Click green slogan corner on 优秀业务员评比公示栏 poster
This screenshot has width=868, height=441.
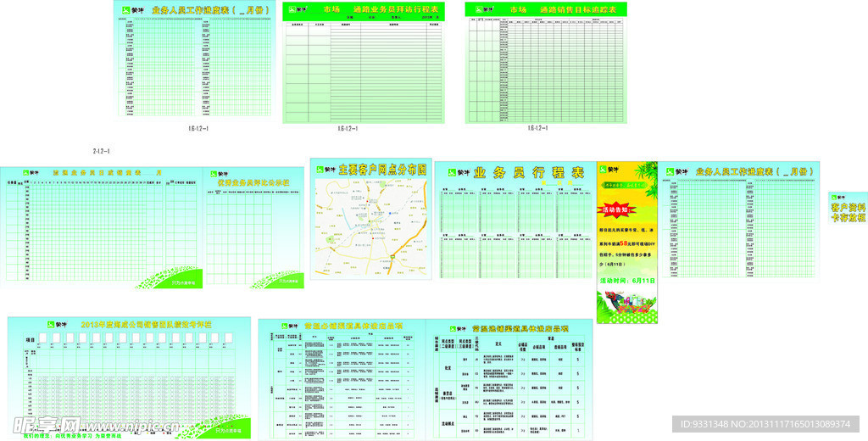pyautogui.click(x=278, y=280)
